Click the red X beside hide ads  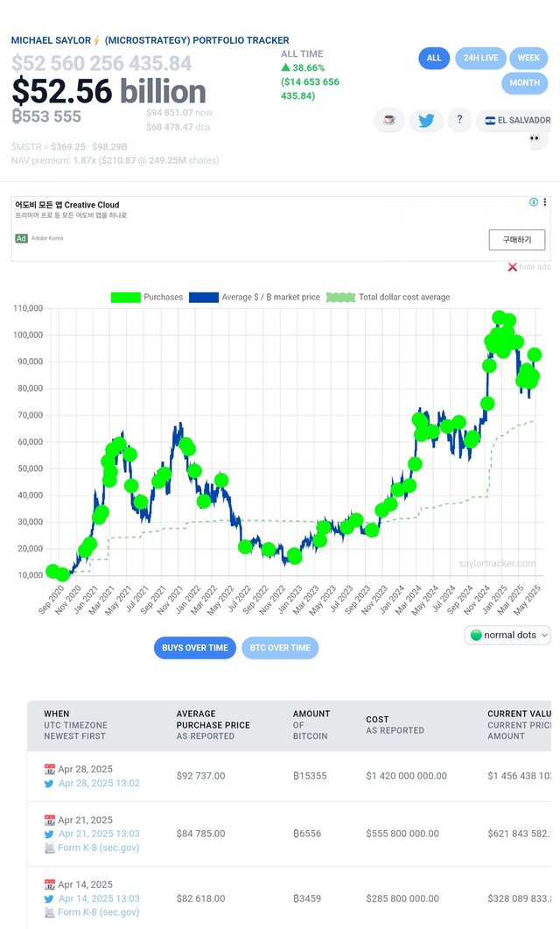[513, 267]
